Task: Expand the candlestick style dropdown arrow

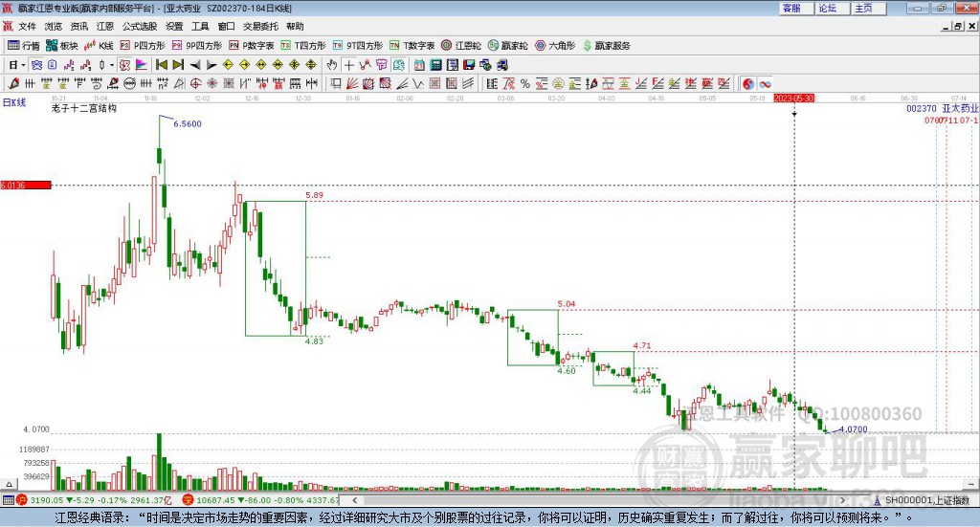Action: (112, 65)
